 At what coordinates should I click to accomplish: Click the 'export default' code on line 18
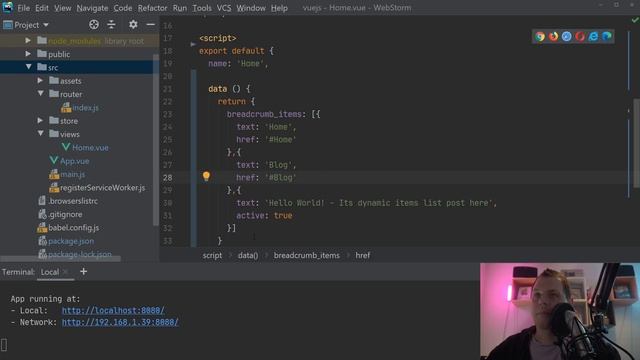pos(231,51)
